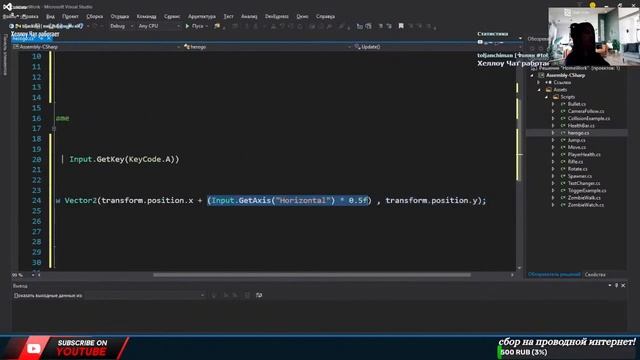Click the Visual Studio logo icon
The height and width of the screenshot is (360, 640).
click(7, 7)
